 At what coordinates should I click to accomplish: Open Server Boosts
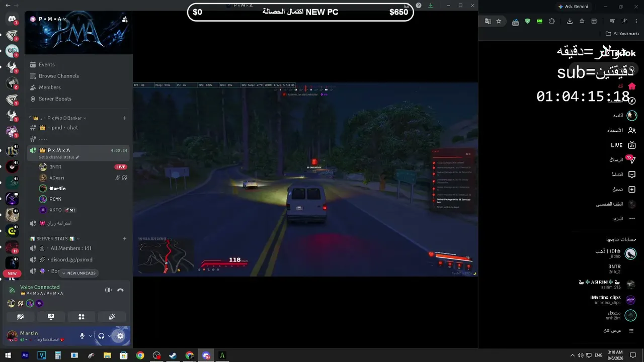78,99
